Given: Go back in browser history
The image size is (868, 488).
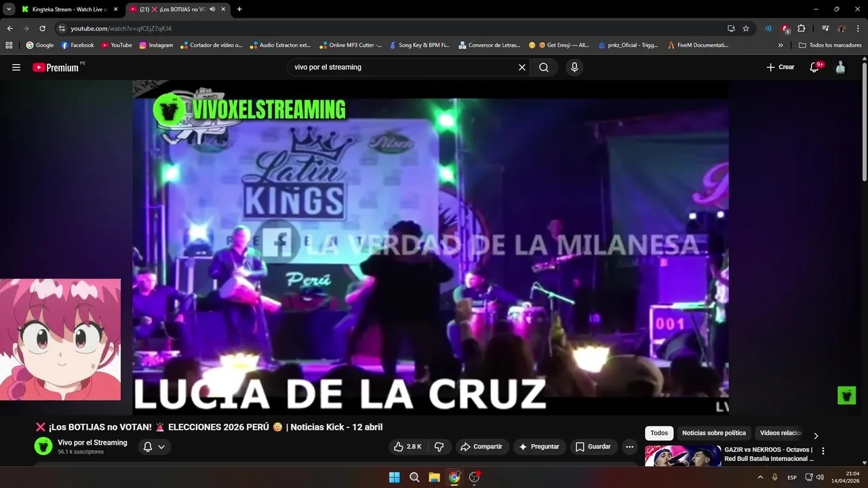Looking at the screenshot, I should coord(9,28).
